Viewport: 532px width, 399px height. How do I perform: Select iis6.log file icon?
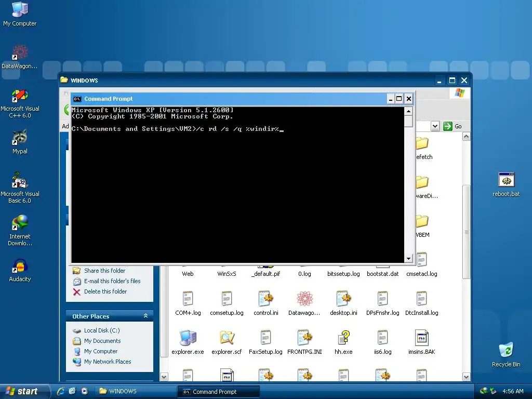[383, 338]
